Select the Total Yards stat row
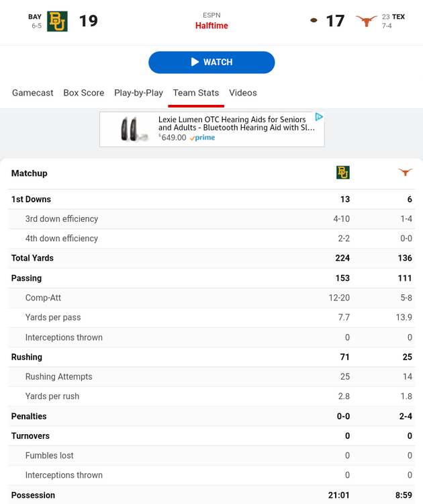 32,258
